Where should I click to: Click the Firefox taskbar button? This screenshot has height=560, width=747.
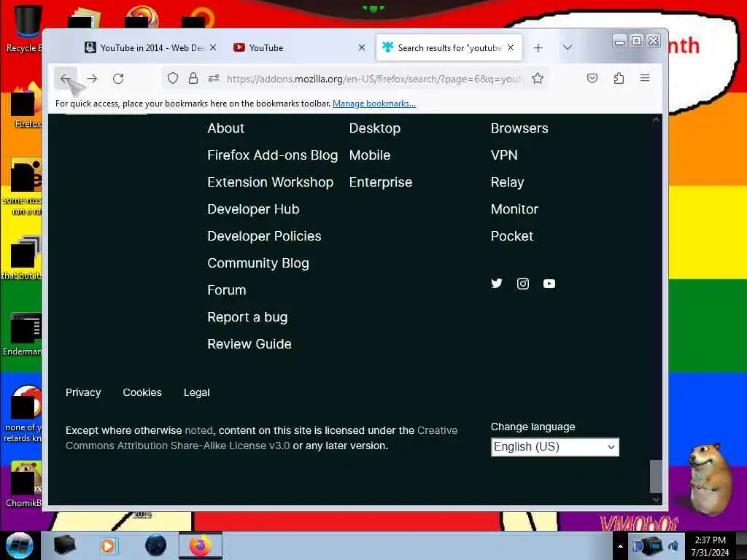tap(201, 545)
